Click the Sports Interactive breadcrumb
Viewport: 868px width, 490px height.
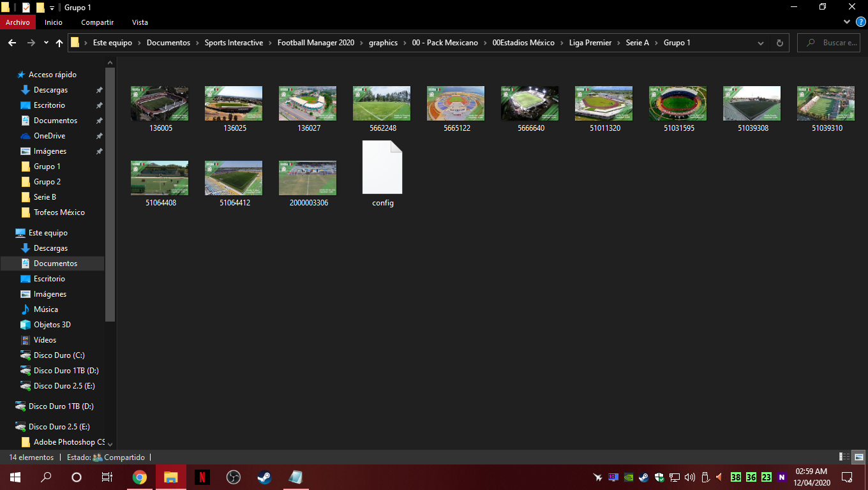tap(234, 43)
